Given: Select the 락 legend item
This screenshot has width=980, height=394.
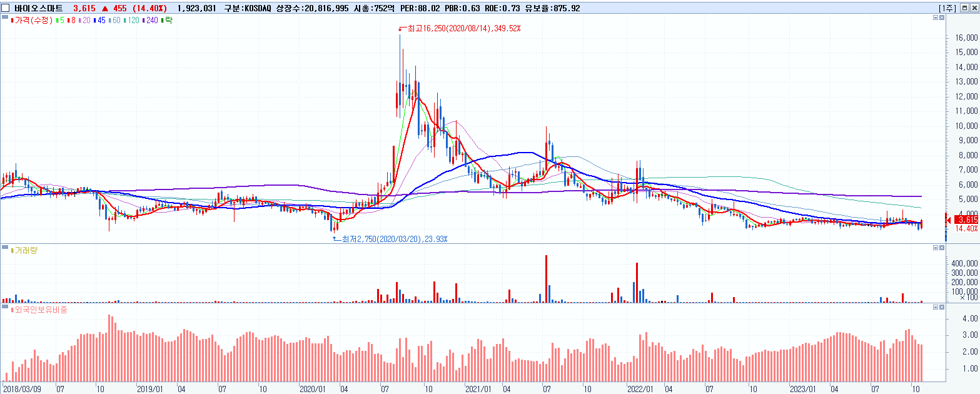Looking at the screenshot, I should [168, 21].
